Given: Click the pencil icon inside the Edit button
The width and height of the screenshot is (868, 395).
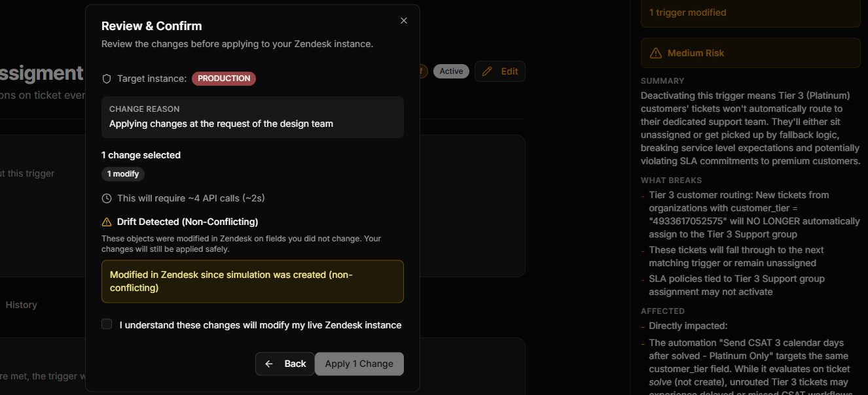Looking at the screenshot, I should (487, 71).
